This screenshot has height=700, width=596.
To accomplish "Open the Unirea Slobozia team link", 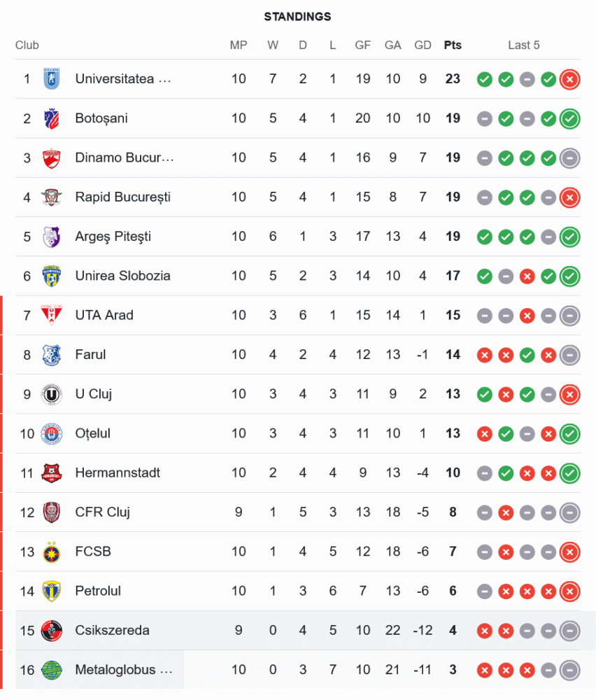I will (x=122, y=276).
